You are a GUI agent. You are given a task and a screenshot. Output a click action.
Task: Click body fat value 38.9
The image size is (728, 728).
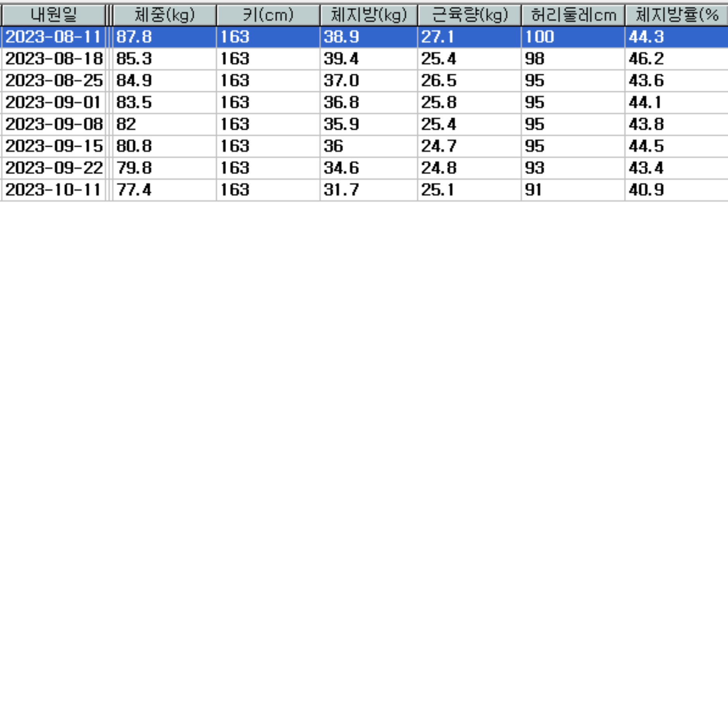coord(341,37)
